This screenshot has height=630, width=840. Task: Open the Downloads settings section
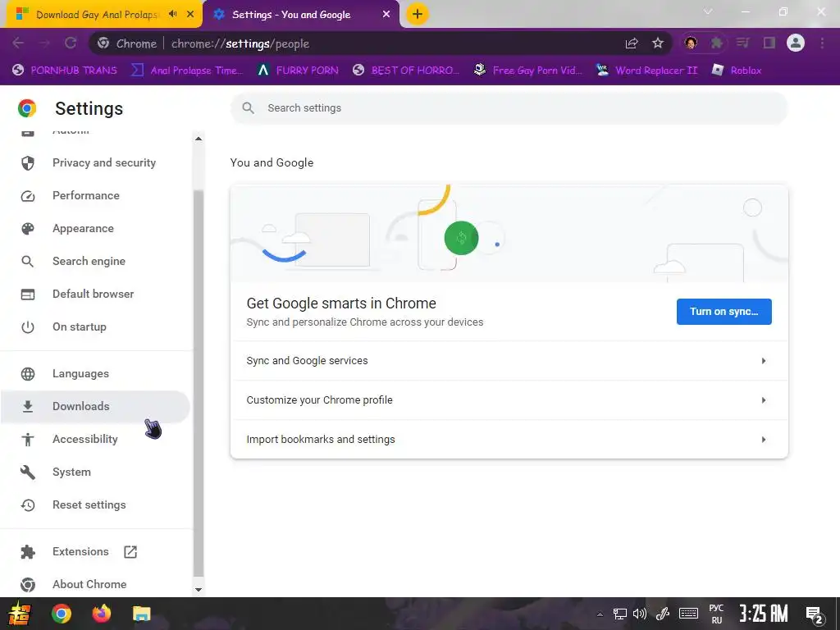(95, 407)
